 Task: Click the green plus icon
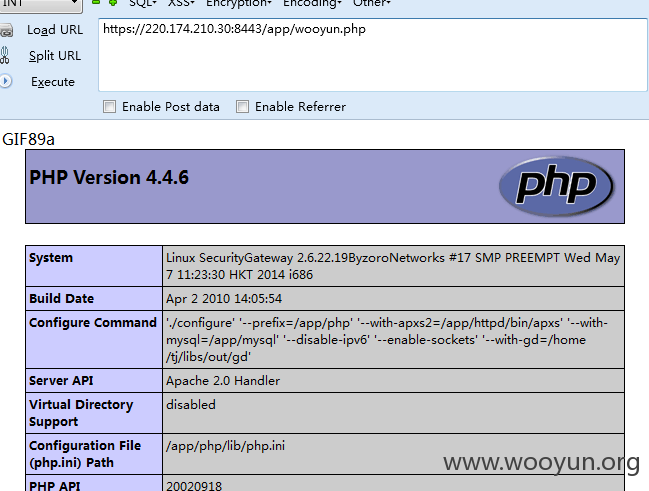[112, 3]
